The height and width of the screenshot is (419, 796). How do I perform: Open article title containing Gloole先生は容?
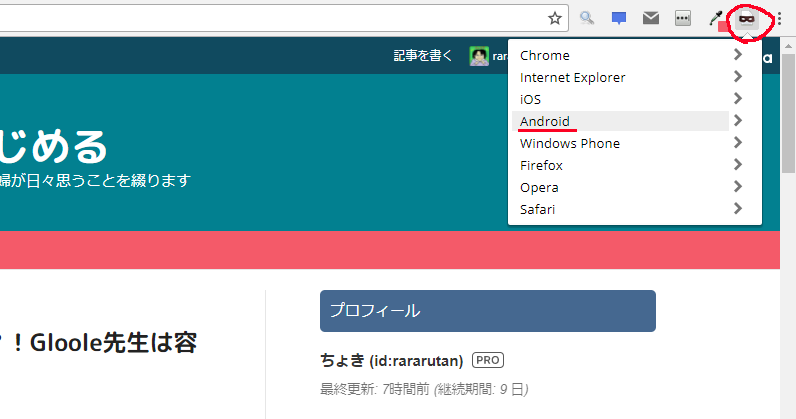[98, 343]
